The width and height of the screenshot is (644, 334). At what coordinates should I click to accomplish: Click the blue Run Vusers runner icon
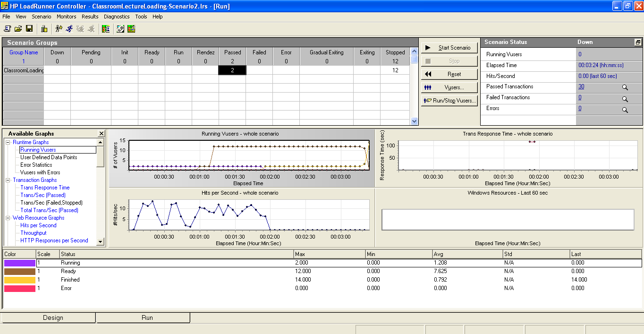[x=69, y=28]
